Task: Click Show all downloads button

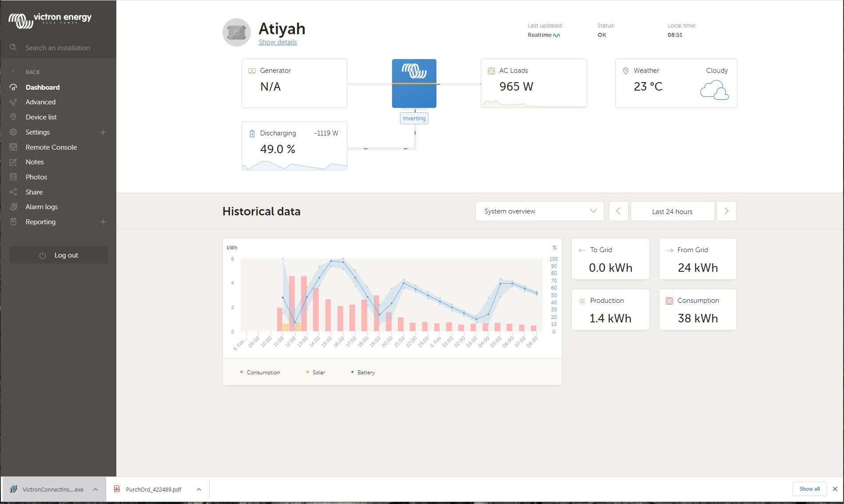Action: [809, 489]
